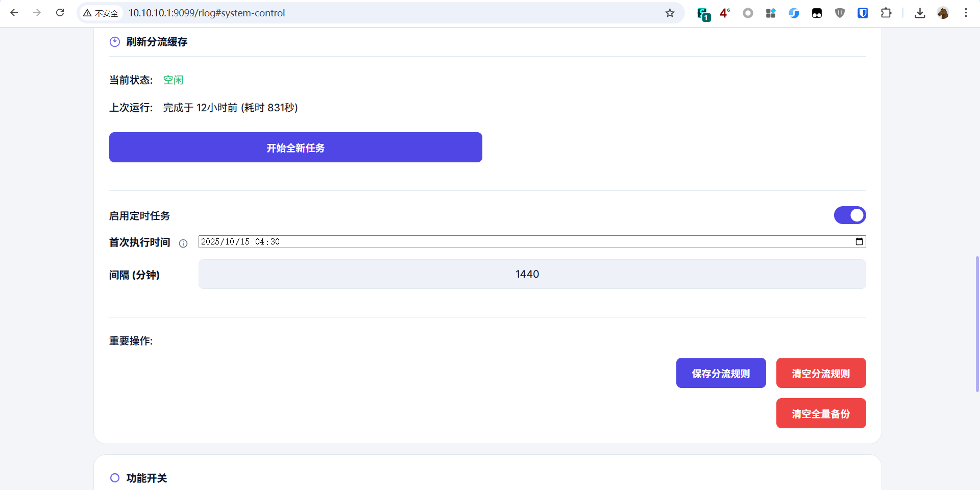The width and height of the screenshot is (980, 490).
Task: Open the gray shield extension icon
Action: 840,13
